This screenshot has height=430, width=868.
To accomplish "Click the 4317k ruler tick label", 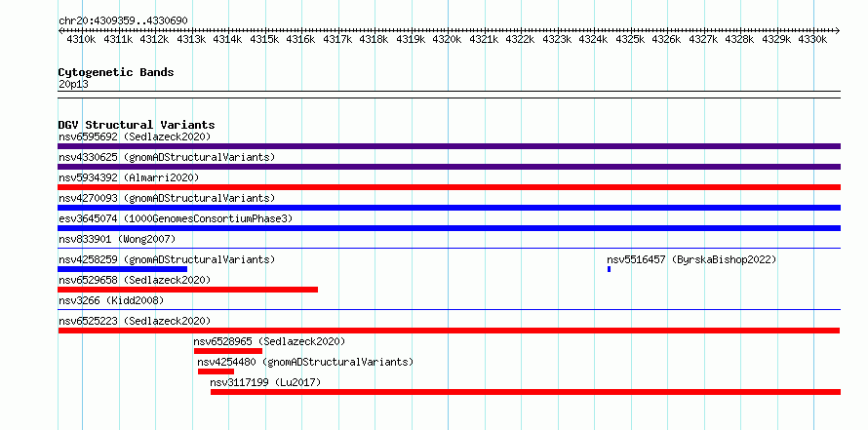I will coord(337,39).
